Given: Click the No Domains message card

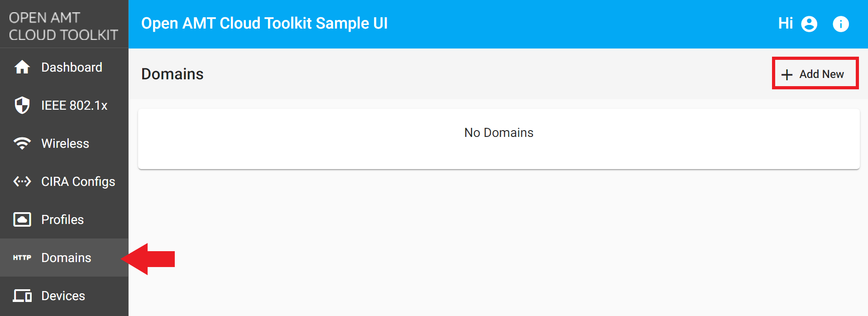Looking at the screenshot, I should click(498, 133).
